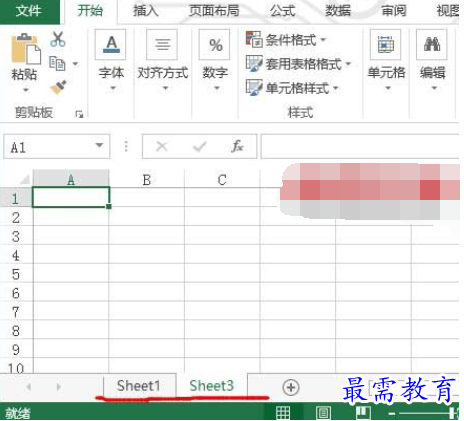Click the 就绪 ready status text
This screenshot has width=464, height=421.
(x=18, y=413)
